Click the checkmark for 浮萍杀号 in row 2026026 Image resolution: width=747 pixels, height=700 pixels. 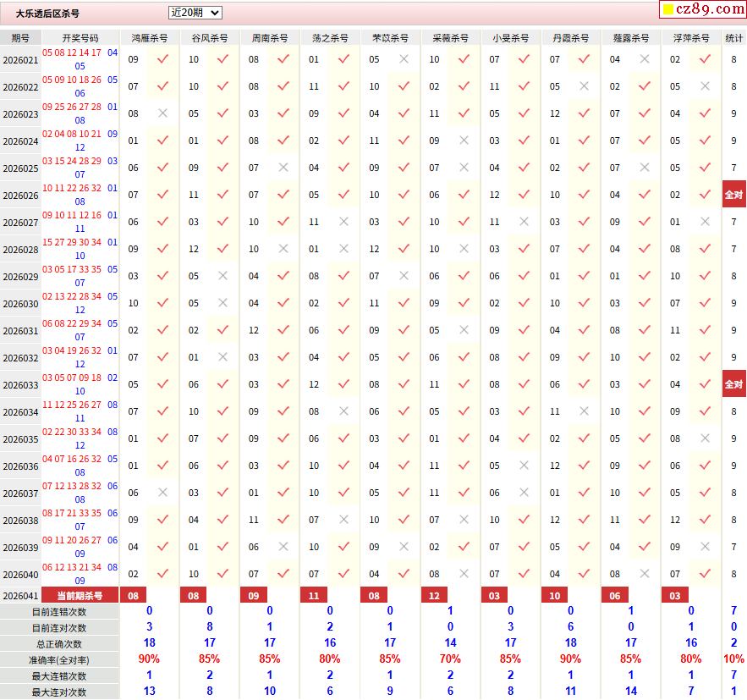point(705,195)
